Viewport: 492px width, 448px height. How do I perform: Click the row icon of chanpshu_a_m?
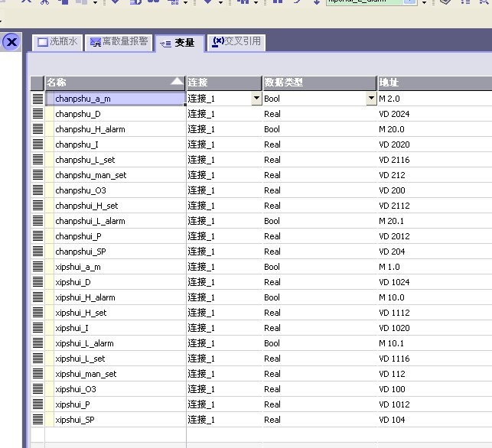[x=37, y=99]
